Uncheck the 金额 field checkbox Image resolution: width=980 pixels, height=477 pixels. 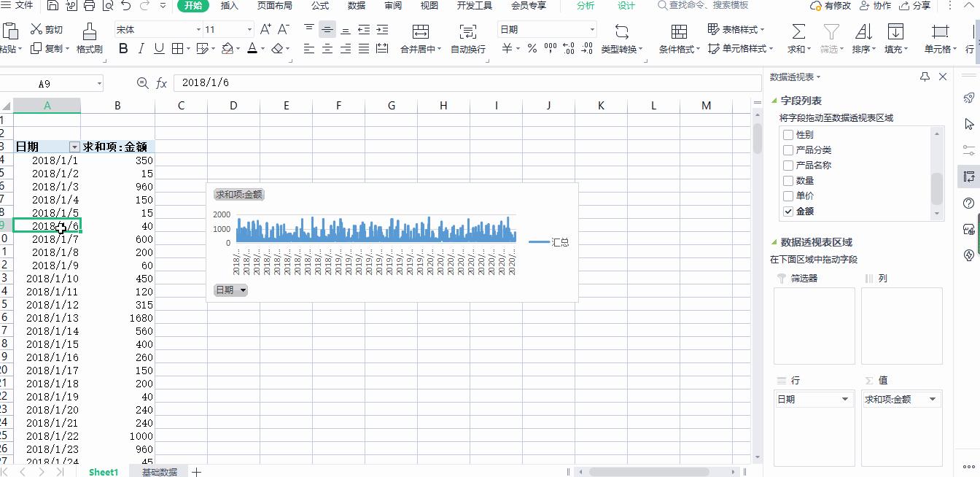[787, 212]
